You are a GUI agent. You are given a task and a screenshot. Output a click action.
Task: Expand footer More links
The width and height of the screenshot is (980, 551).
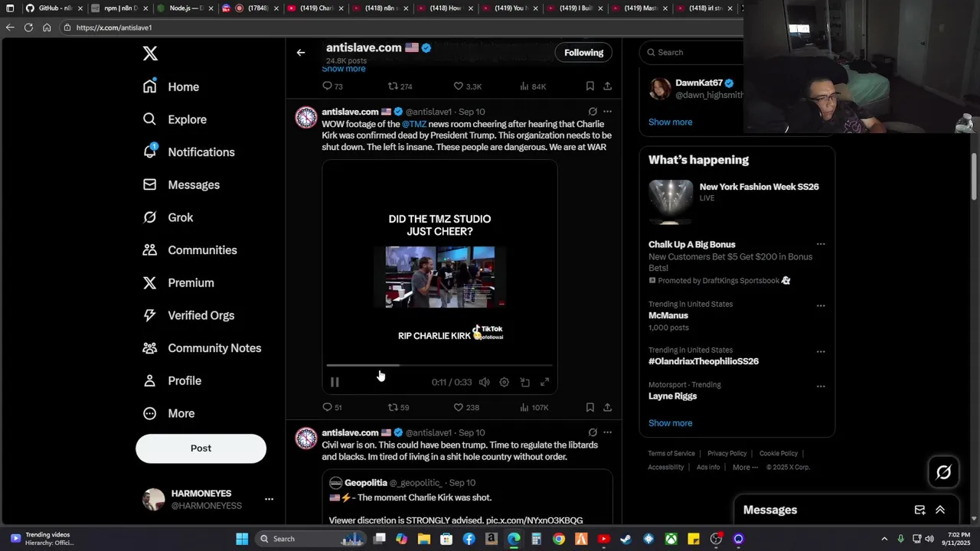click(x=745, y=468)
